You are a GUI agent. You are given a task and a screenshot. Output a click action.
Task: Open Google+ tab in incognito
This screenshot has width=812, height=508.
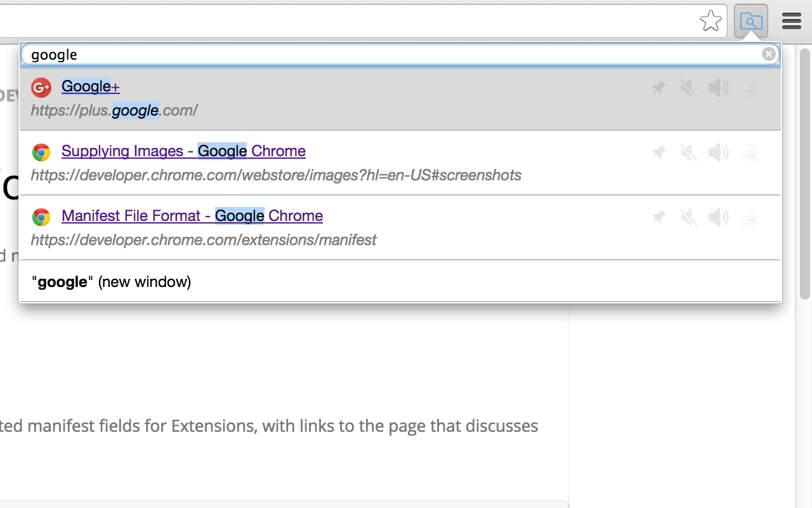click(749, 88)
